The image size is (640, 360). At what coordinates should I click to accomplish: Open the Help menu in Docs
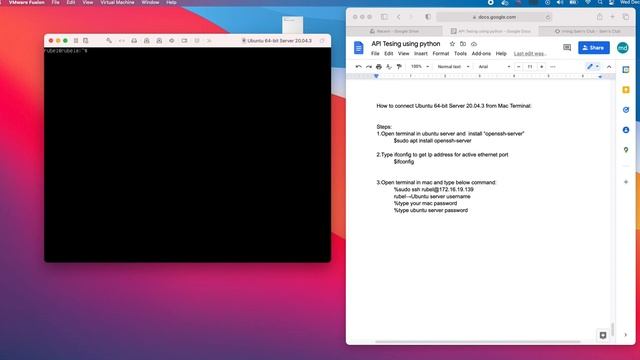(x=501, y=53)
